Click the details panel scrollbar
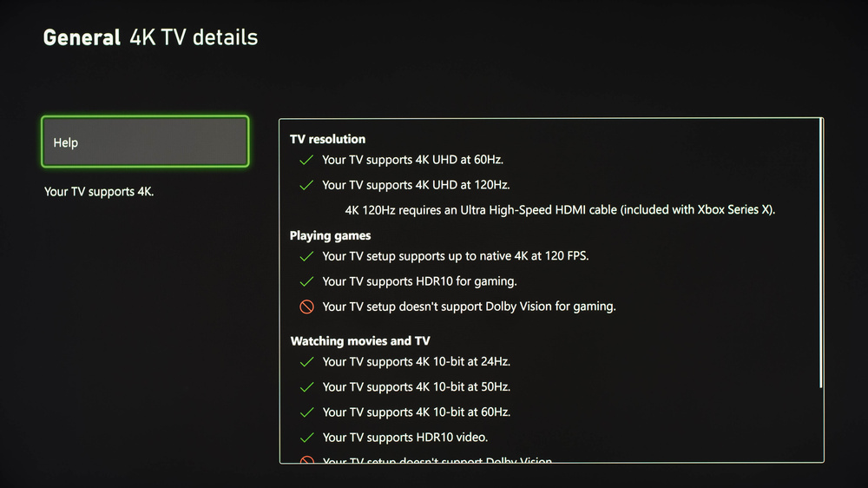The width and height of the screenshot is (868, 488). coord(820,252)
